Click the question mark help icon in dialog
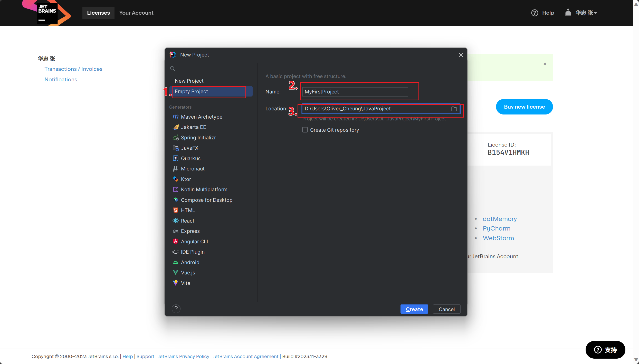639x364 pixels. pyautogui.click(x=176, y=309)
